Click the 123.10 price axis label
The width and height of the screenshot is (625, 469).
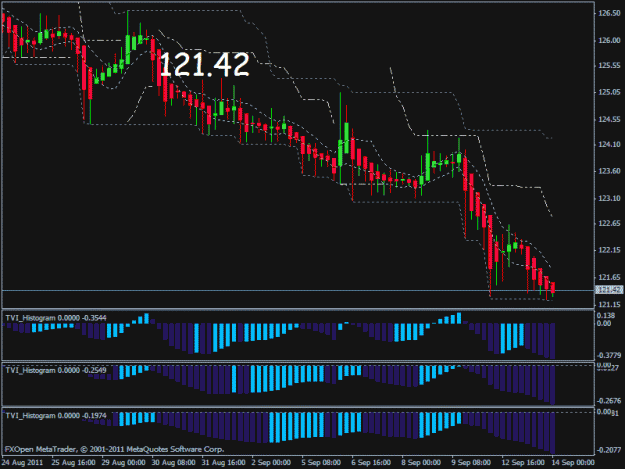click(609, 198)
